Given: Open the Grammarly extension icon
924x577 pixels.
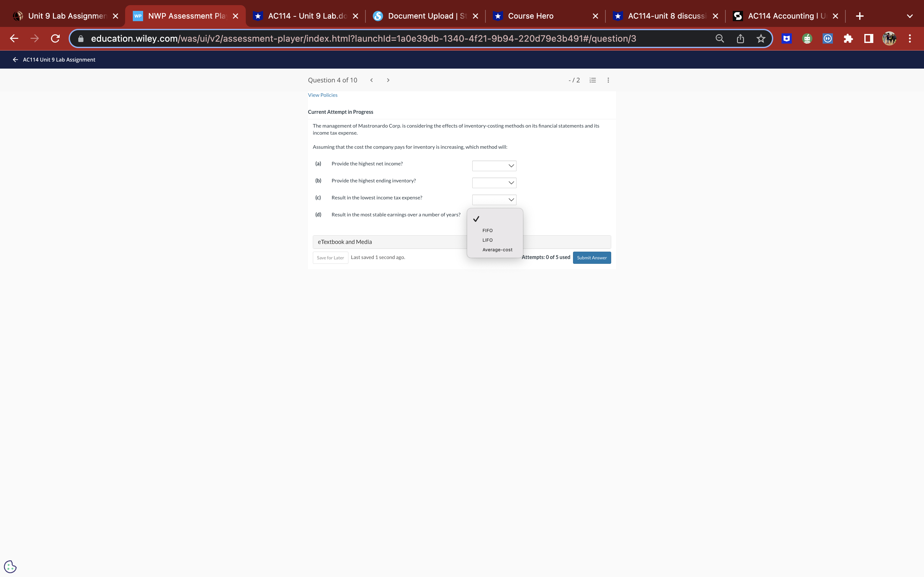Looking at the screenshot, I should click(x=807, y=38).
